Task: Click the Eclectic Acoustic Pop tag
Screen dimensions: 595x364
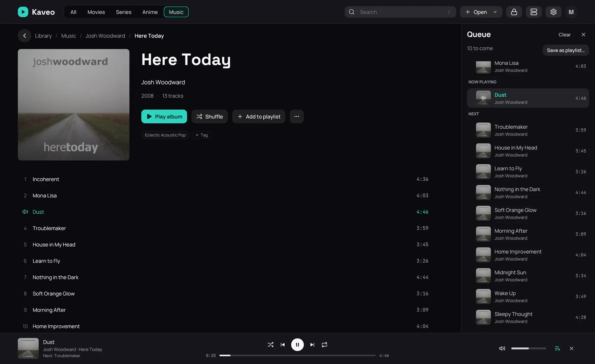Action: [165, 135]
